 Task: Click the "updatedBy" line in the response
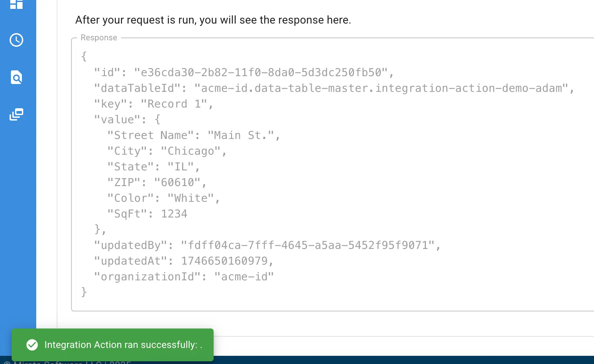(x=267, y=245)
